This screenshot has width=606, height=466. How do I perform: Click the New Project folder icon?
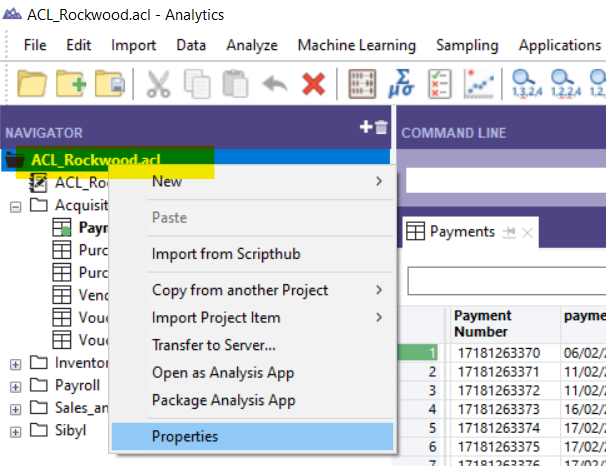point(71,83)
